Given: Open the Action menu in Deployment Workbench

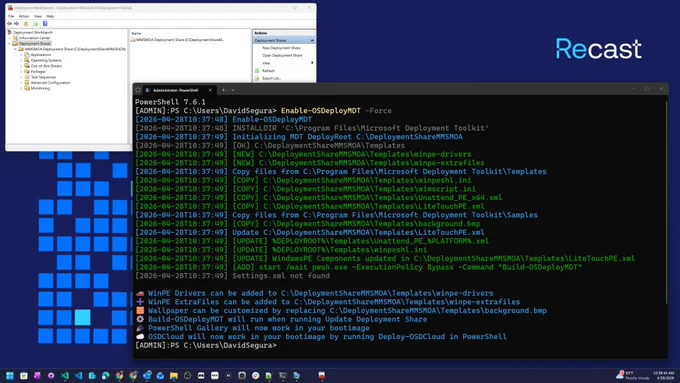Looking at the screenshot, I should point(24,16).
